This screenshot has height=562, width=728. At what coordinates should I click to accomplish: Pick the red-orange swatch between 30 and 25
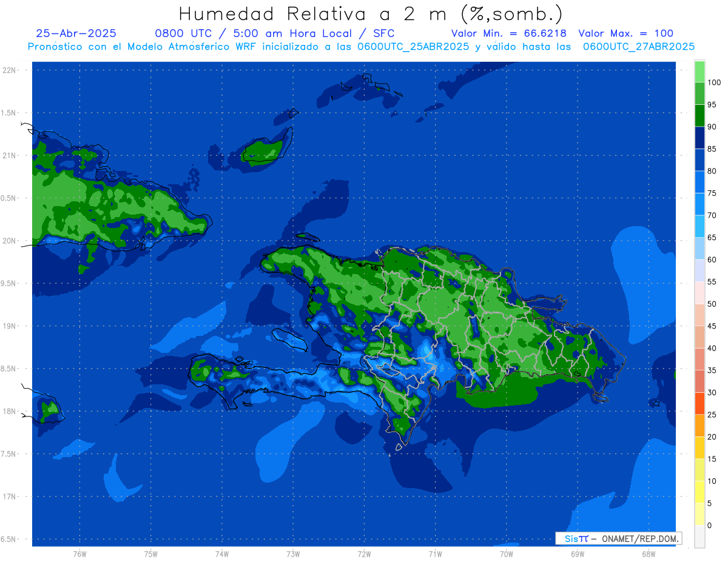click(699, 403)
